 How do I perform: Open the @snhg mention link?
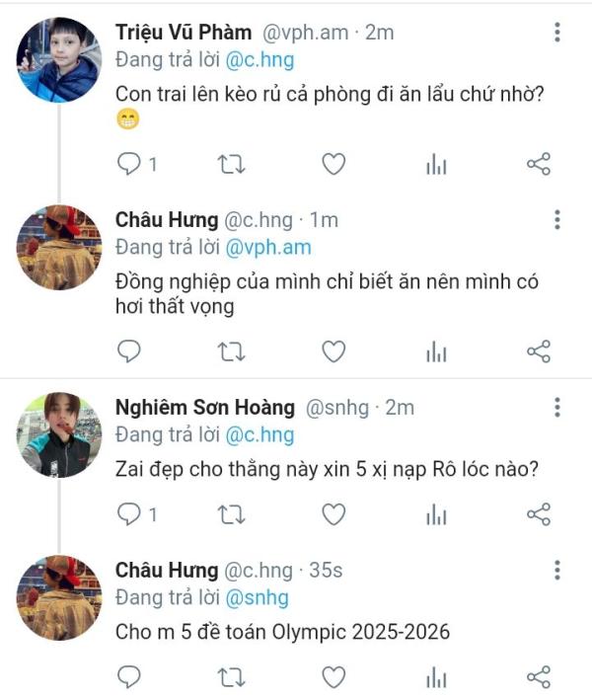[x=258, y=596]
